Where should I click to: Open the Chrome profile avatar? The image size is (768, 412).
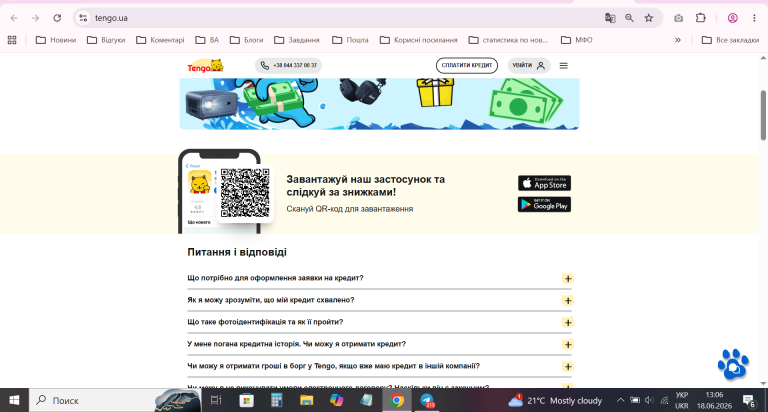coord(733,18)
